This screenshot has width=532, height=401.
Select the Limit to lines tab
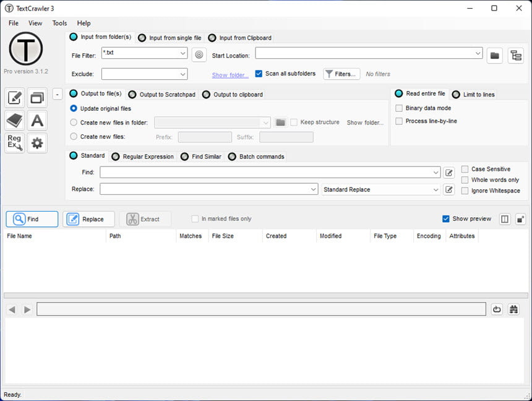[x=474, y=95]
